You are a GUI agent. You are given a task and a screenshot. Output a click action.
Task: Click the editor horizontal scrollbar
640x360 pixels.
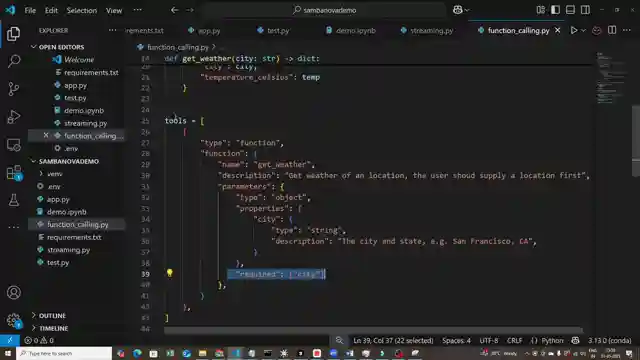click(x=373, y=330)
